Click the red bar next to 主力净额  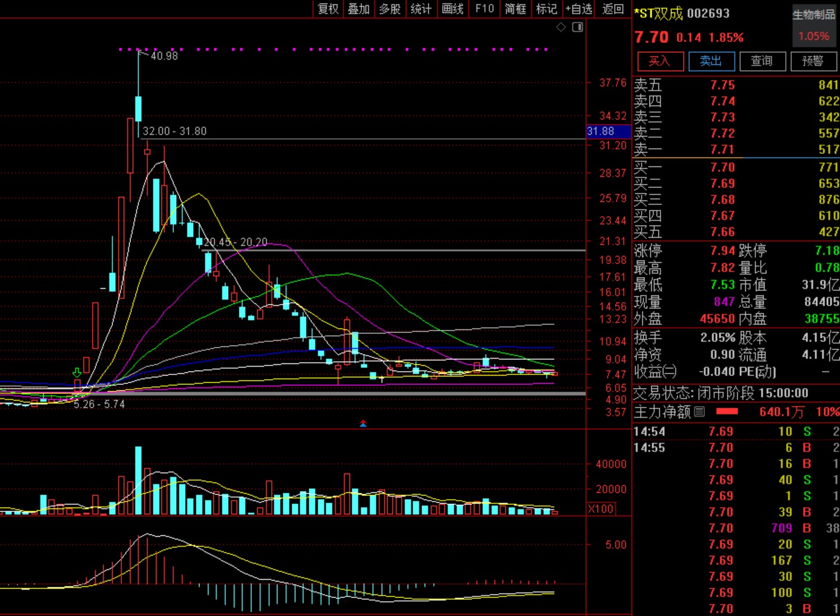[x=727, y=411]
